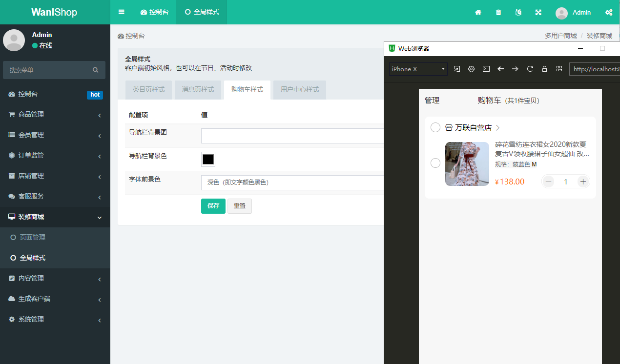
Task: Expand 会员管理 sidebar menu
Action: (55, 135)
